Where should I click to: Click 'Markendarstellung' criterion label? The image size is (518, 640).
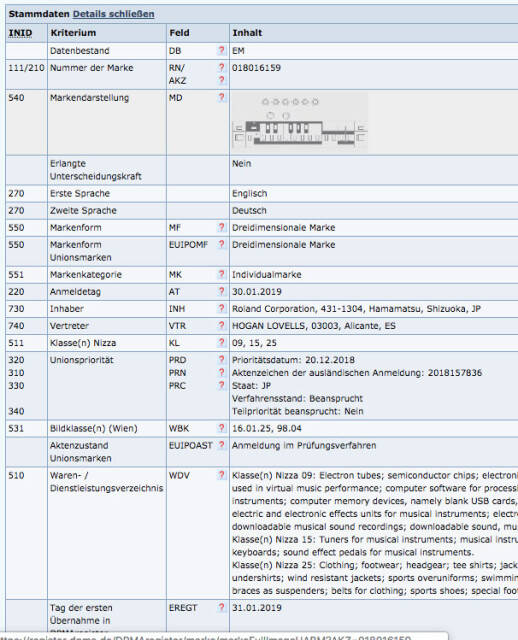[x=89, y=98]
